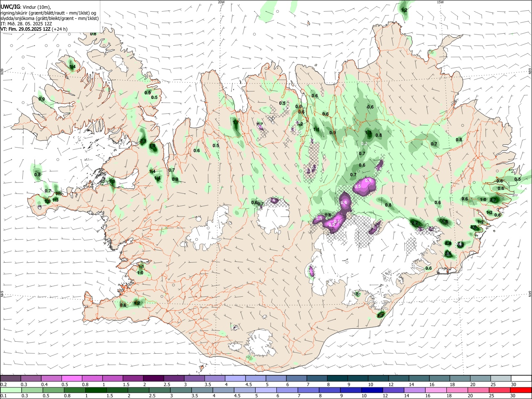Click the white snow-scale swatch labeled 30

pos(522,378)
